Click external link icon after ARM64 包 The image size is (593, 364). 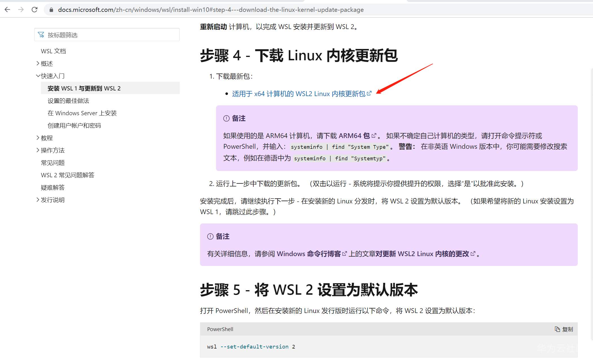pyautogui.click(x=374, y=136)
